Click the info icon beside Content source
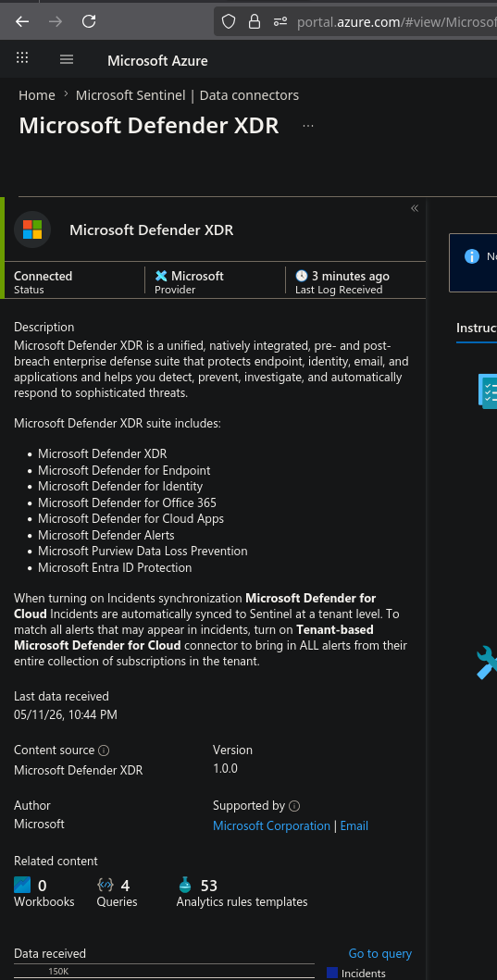Image resolution: width=497 pixels, height=980 pixels. [104, 751]
